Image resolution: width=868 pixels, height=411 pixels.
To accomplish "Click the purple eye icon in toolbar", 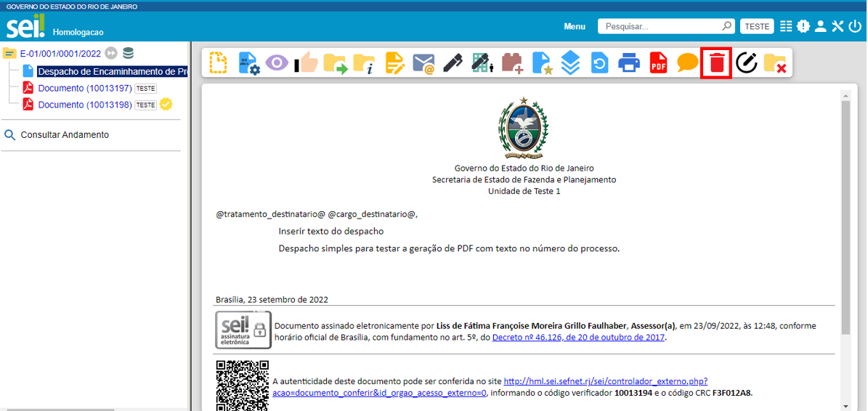I will pos(277,63).
